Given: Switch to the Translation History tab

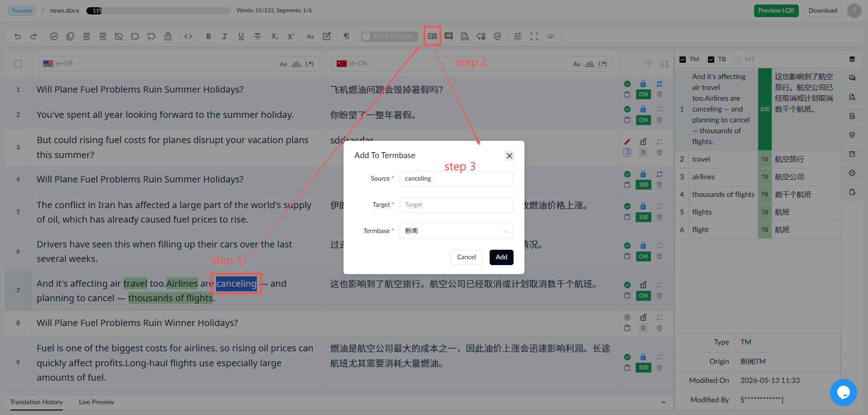Looking at the screenshot, I should pos(37,402).
